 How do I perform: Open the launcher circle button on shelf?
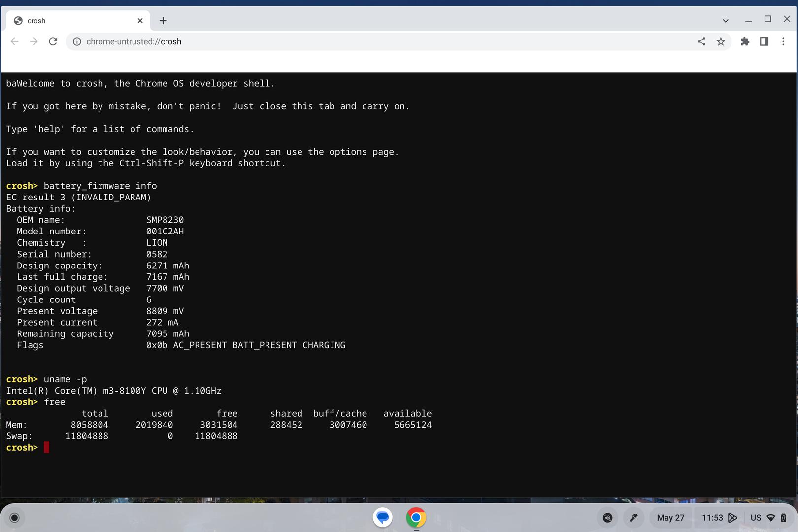tap(14, 517)
